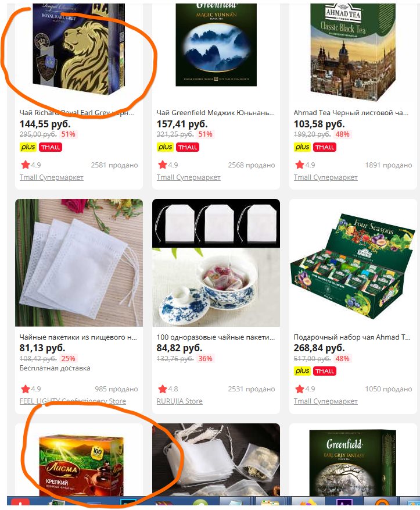Open disposable tea bags with blue teacup image
Image resolution: width=420 pixels, height=510 pixels.
click(216, 263)
